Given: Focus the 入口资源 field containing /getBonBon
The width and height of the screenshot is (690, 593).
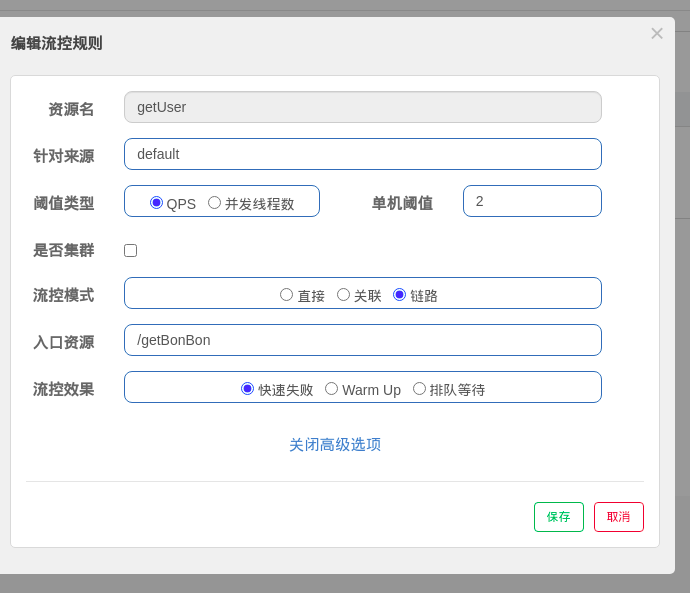Looking at the screenshot, I should [363, 340].
